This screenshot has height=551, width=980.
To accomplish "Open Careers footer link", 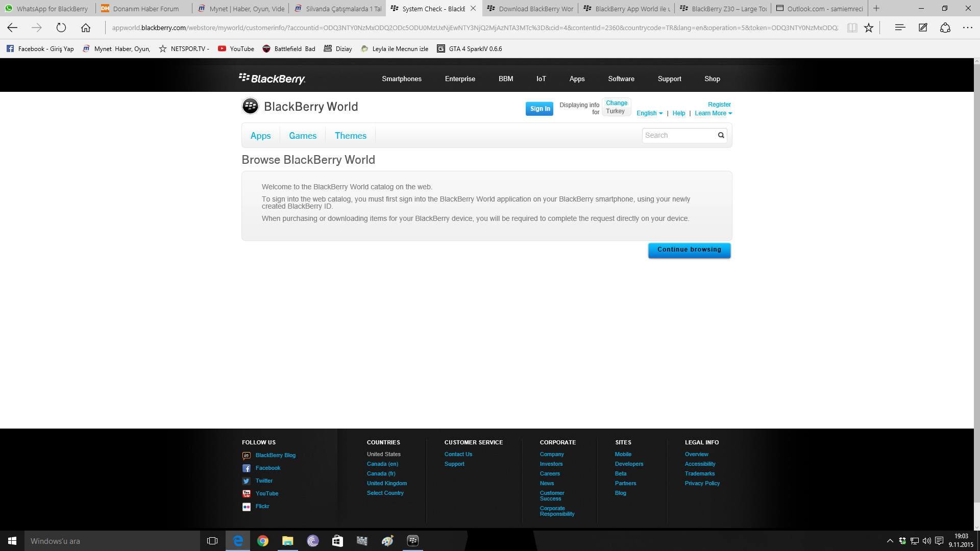I will (550, 473).
